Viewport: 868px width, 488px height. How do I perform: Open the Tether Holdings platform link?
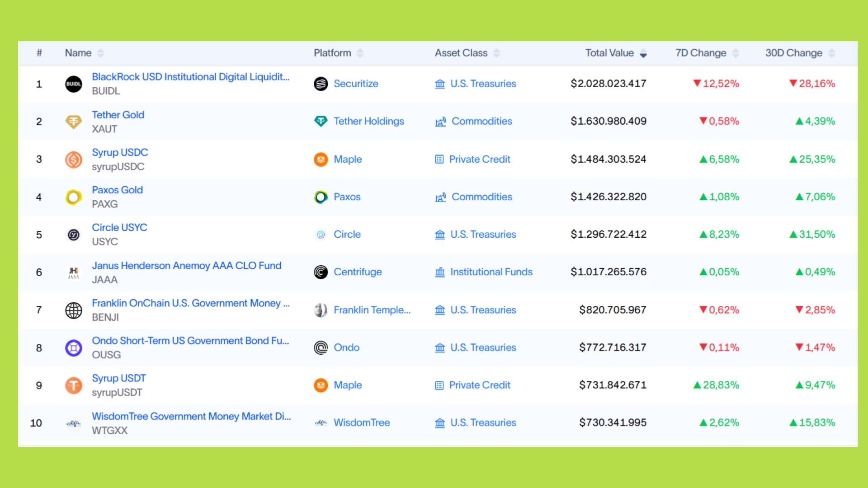(x=368, y=121)
